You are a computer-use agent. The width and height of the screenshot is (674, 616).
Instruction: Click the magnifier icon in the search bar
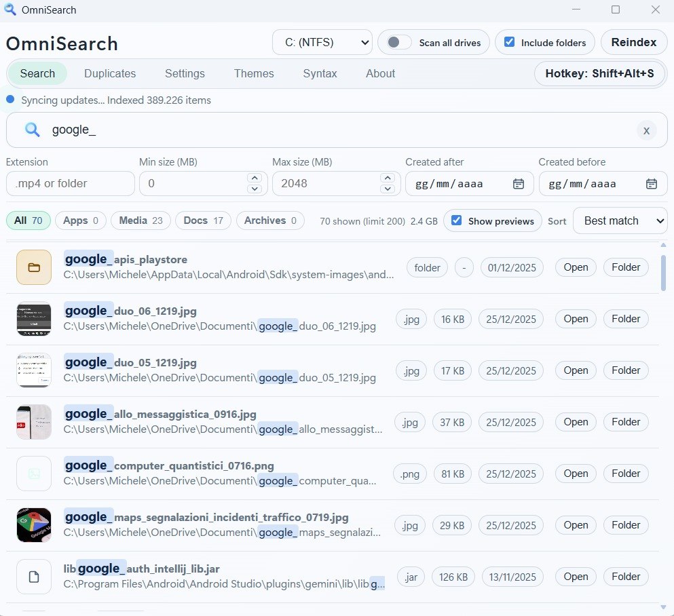pyautogui.click(x=31, y=130)
